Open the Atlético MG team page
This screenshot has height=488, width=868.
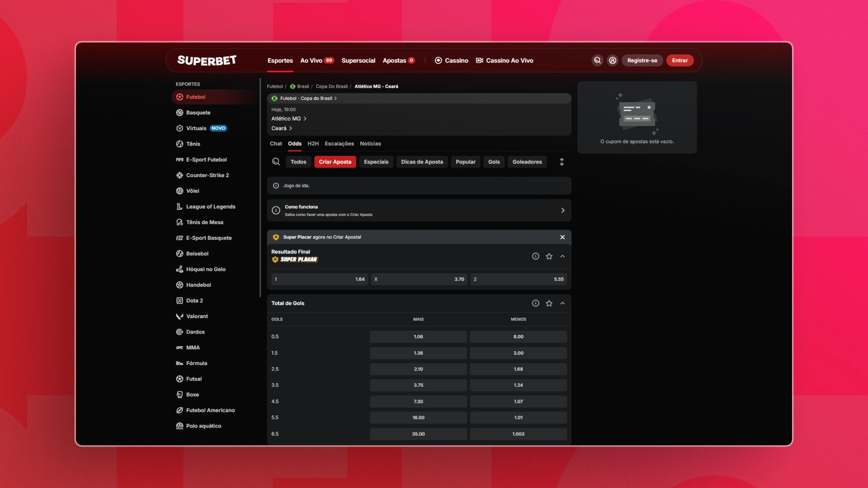tap(289, 119)
